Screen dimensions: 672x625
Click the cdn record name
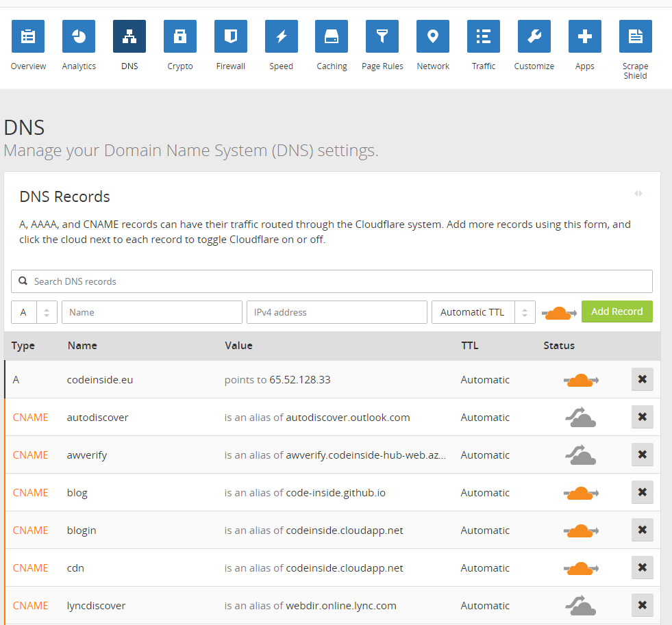coord(75,568)
